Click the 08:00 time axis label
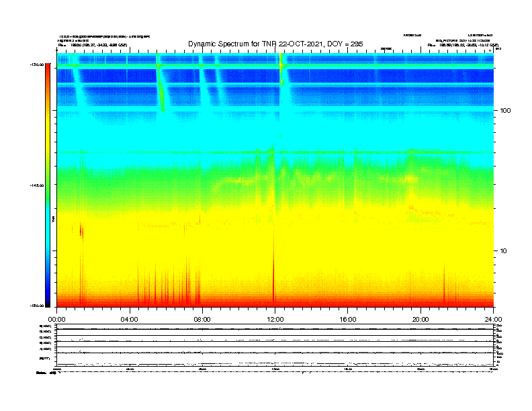Viewport: 532px width, 411px height. [x=202, y=320]
